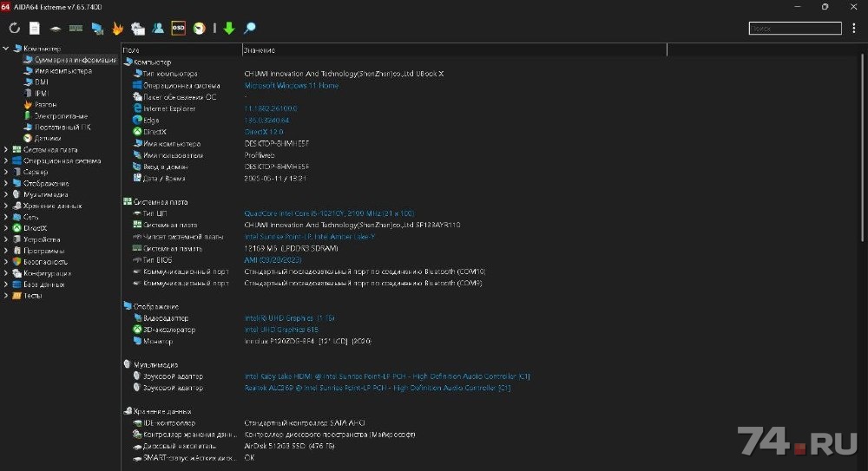Click the Поле column header

click(181, 49)
